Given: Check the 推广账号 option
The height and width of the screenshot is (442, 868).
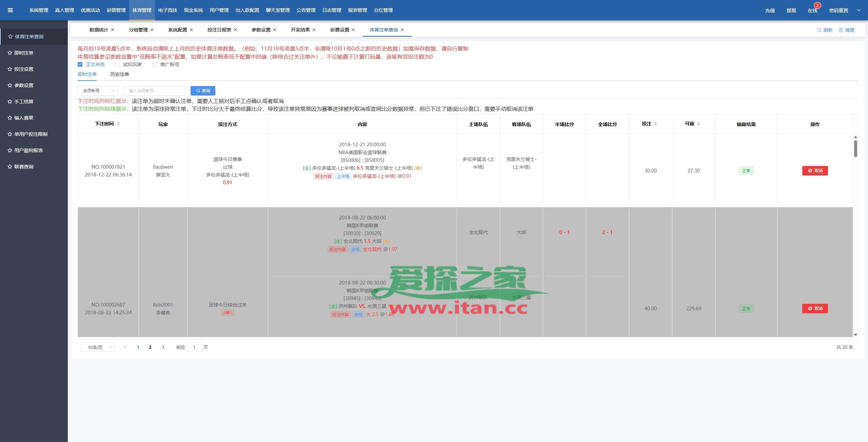Looking at the screenshot, I should click(x=155, y=64).
